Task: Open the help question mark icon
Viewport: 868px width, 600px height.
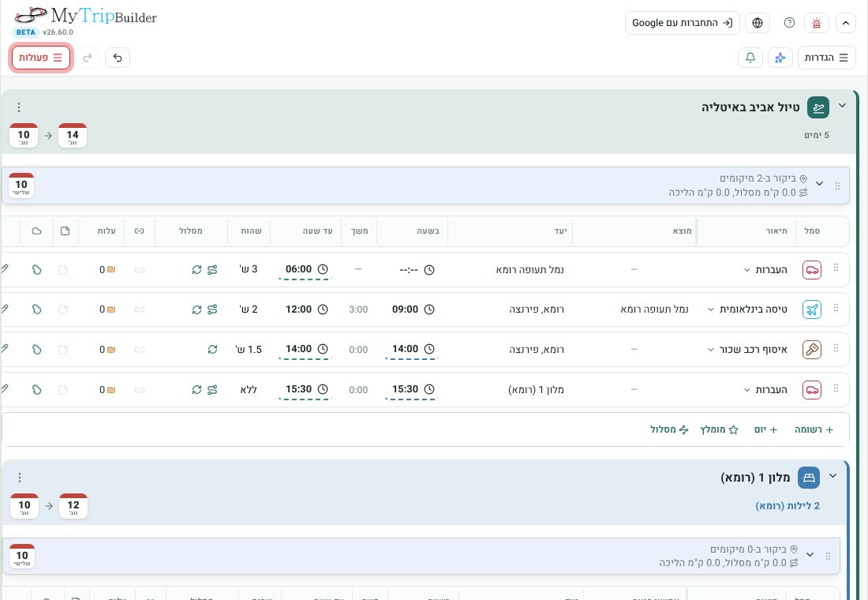Action: (x=789, y=23)
